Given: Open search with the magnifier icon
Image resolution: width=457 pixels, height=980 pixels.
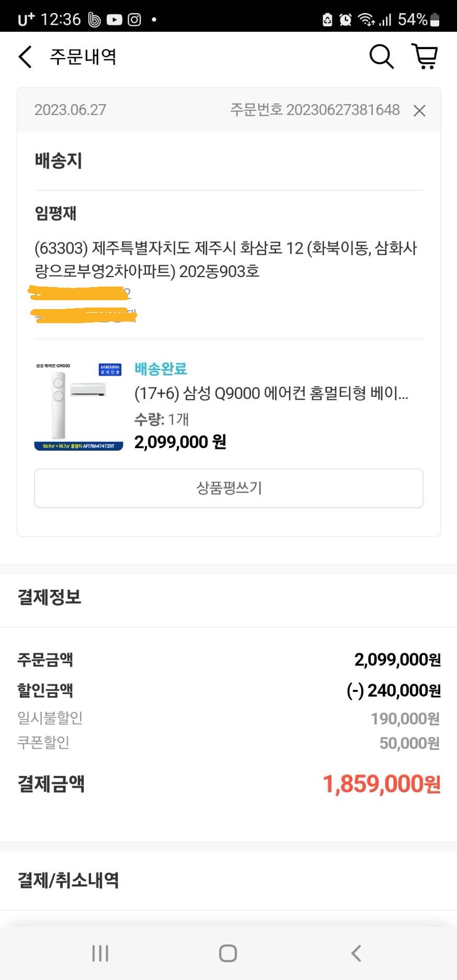Looking at the screenshot, I should pyautogui.click(x=381, y=56).
